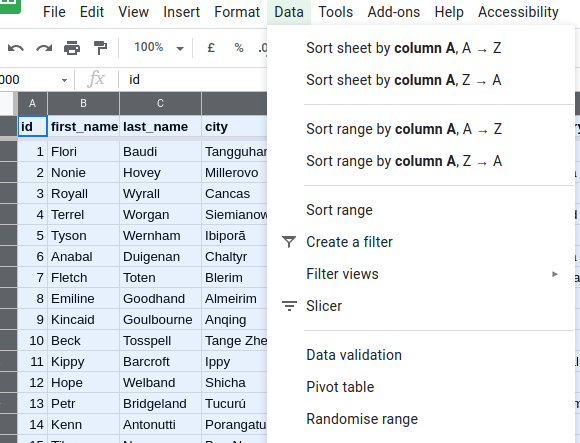Click cell containing Petr

point(84,404)
